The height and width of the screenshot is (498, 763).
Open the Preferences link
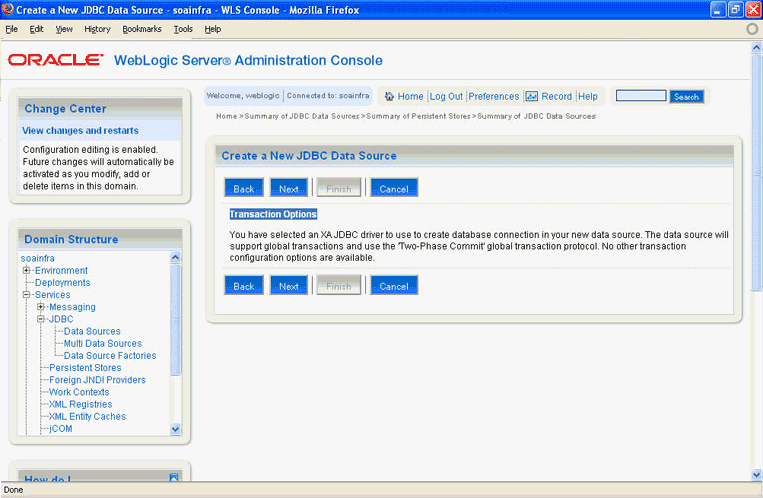click(x=494, y=97)
